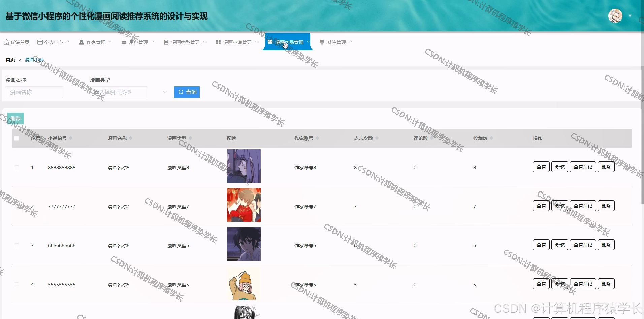Click the 漫画小说管理 grid icon

tap(218, 42)
